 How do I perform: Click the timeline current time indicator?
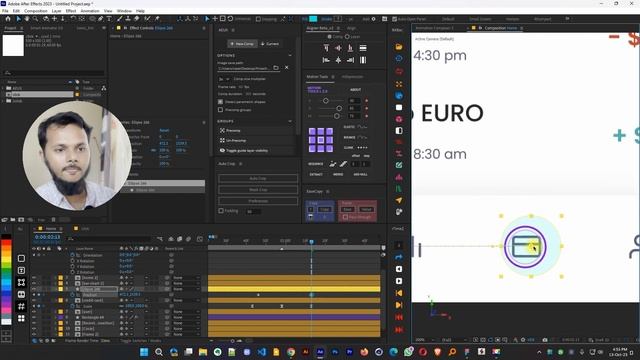[311, 242]
